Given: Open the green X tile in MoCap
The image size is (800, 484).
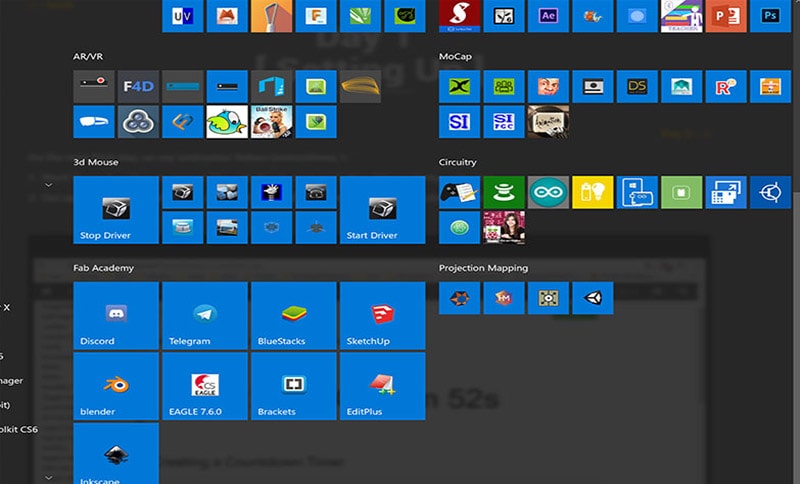Looking at the screenshot, I should point(459,87).
